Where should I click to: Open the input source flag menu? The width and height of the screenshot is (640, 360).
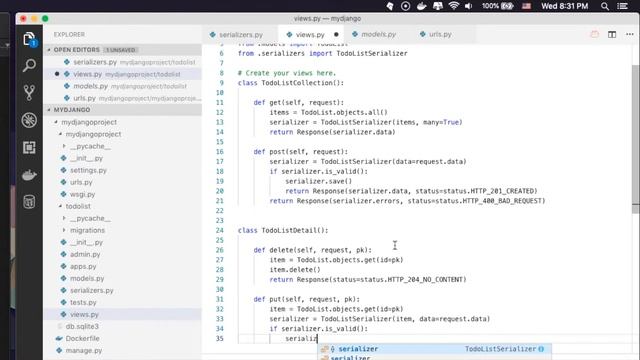pyautogui.click(x=527, y=6)
